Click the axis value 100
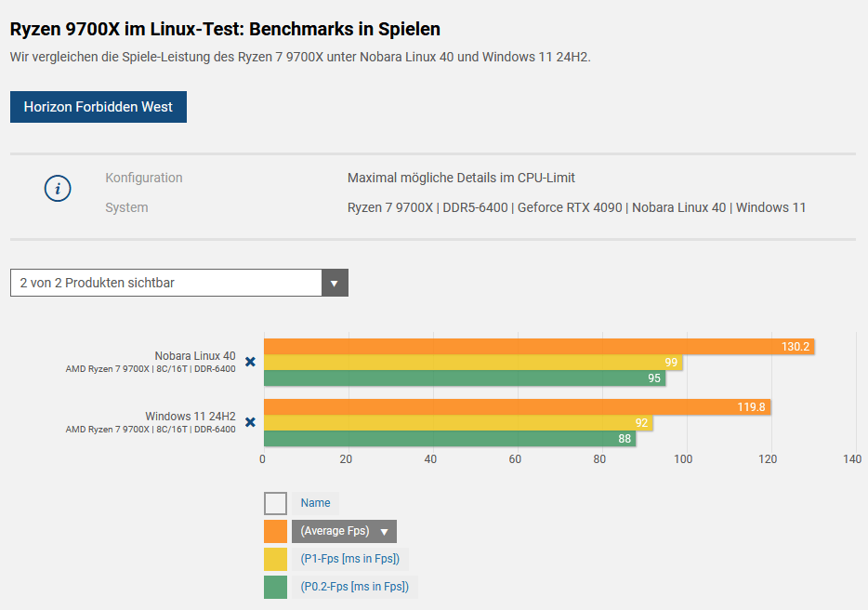The image size is (868, 610). (x=683, y=459)
